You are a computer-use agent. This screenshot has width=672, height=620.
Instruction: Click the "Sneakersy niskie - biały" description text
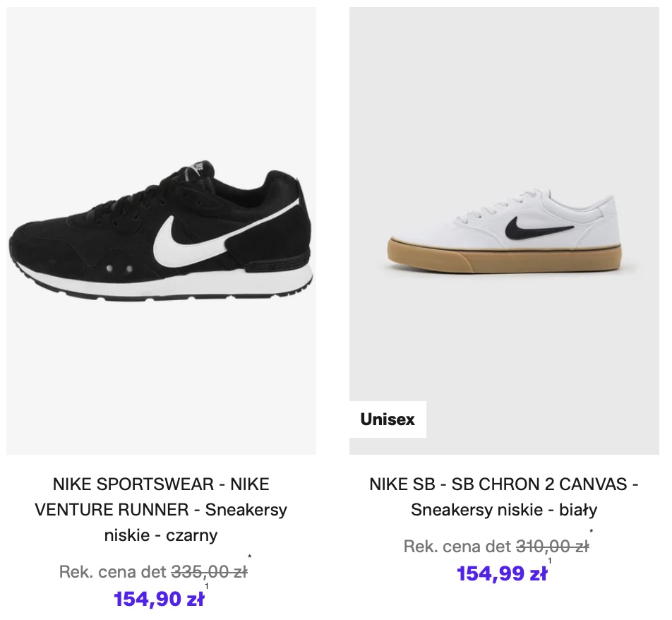click(504, 510)
